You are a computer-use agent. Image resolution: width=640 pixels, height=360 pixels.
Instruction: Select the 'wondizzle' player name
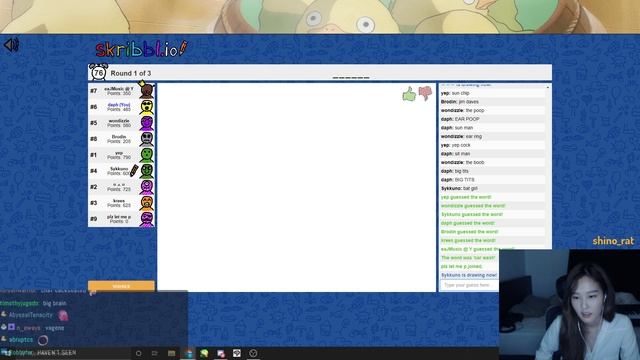(119, 121)
